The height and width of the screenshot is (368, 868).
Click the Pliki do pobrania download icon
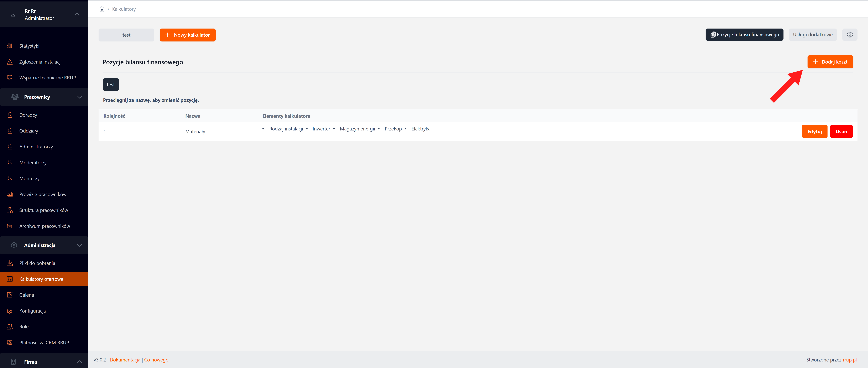point(9,263)
